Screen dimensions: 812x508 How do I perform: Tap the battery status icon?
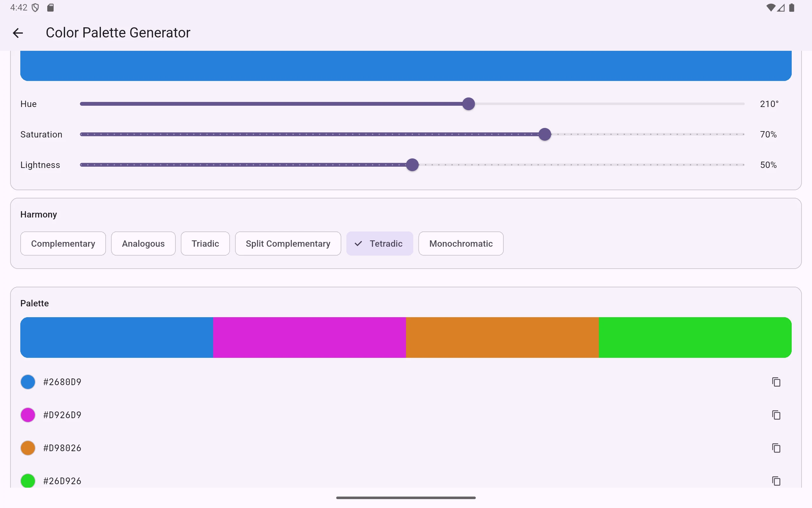(x=791, y=7)
